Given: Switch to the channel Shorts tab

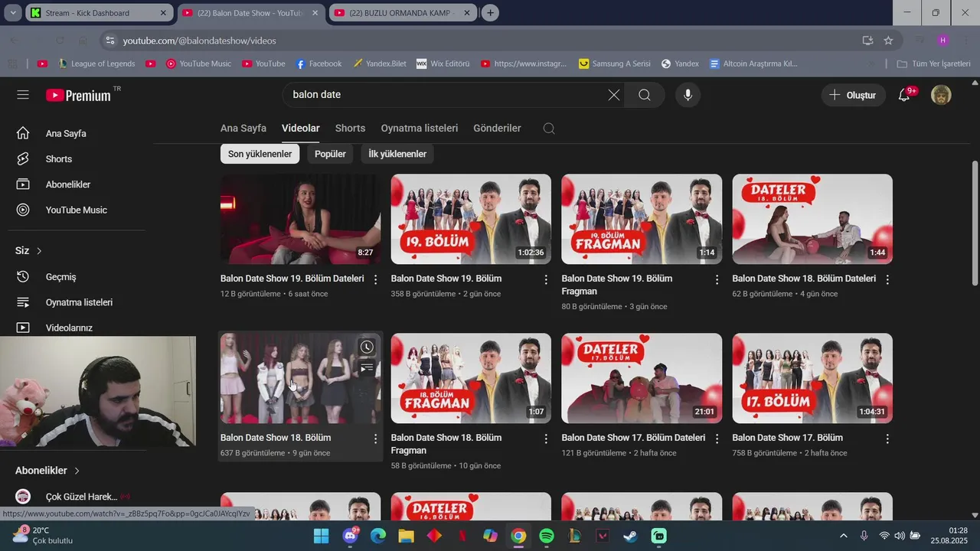Looking at the screenshot, I should [x=350, y=129].
